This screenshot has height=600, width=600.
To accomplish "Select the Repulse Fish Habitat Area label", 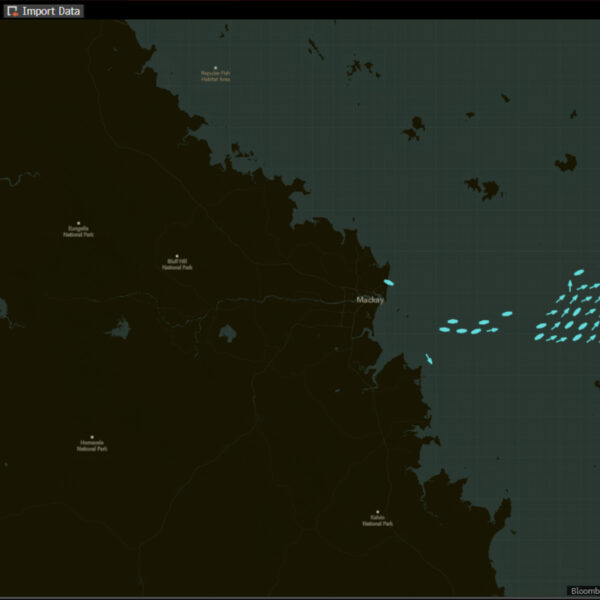I will click(215, 76).
